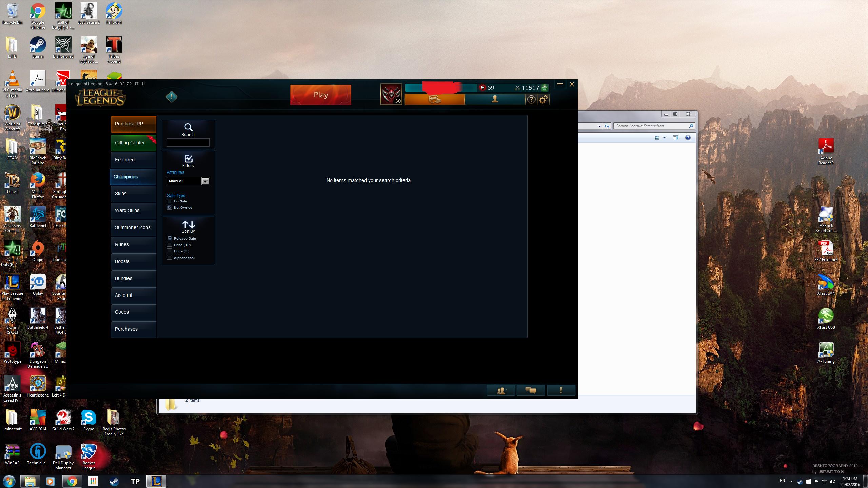Switch to the Skins store tab
Image resolution: width=868 pixels, height=488 pixels.
pyautogui.click(x=134, y=194)
